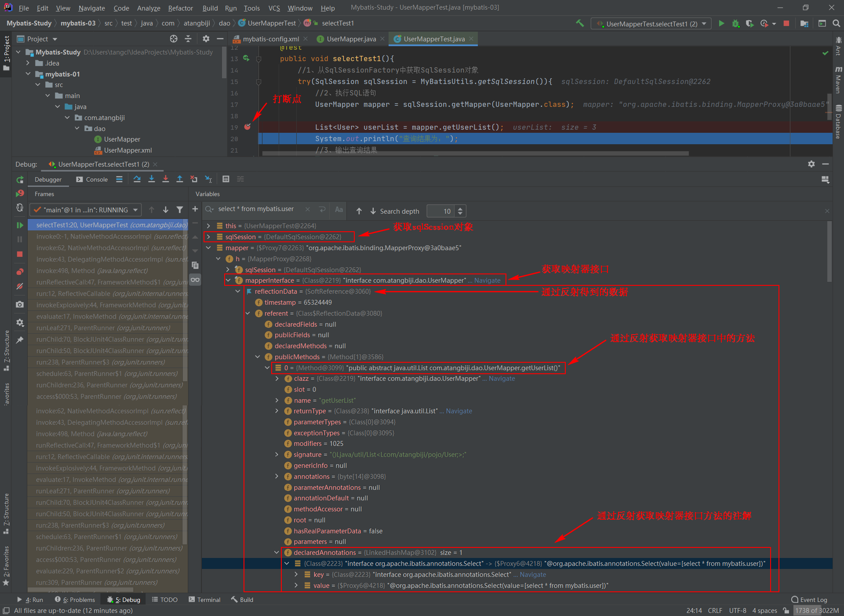Toggle breakpoint on line 19

pyautogui.click(x=247, y=127)
